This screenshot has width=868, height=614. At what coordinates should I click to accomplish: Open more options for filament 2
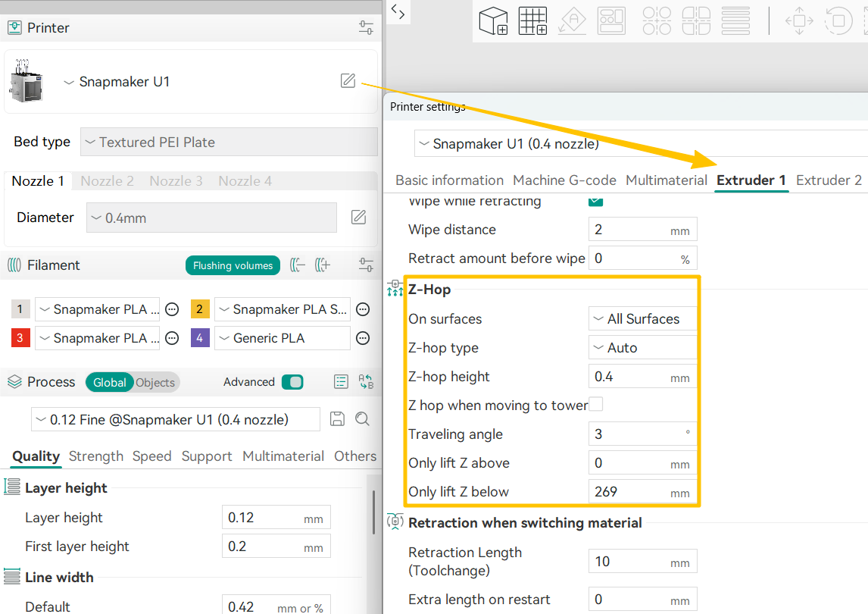pos(363,309)
